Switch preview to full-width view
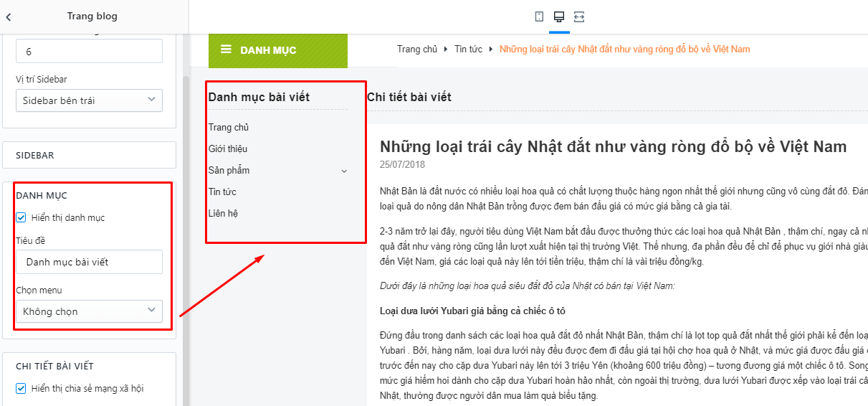The height and width of the screenshot is (406, 868). point(579,16)
